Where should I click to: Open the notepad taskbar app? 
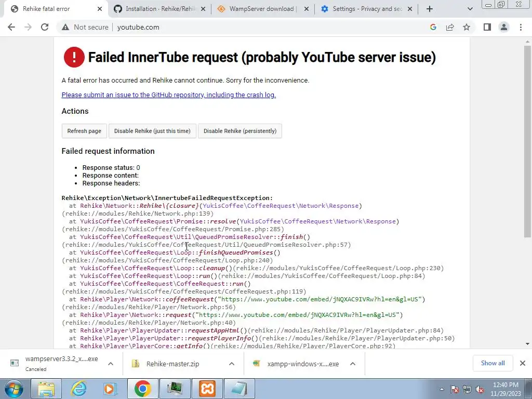coord(239,389)
